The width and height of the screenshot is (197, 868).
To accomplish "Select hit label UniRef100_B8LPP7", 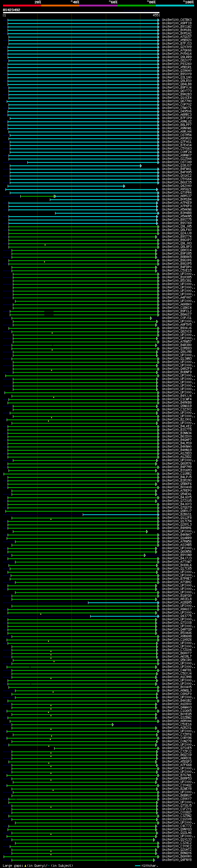I will coord(177,125).
